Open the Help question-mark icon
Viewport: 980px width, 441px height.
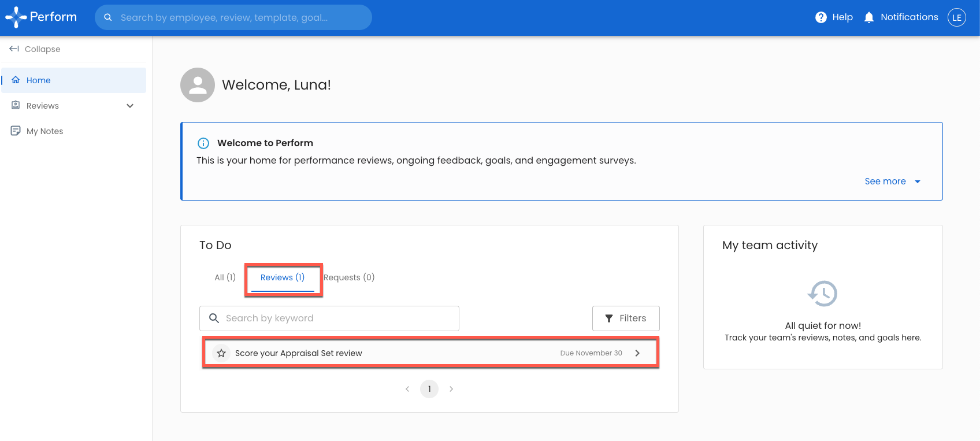point(821,17)
